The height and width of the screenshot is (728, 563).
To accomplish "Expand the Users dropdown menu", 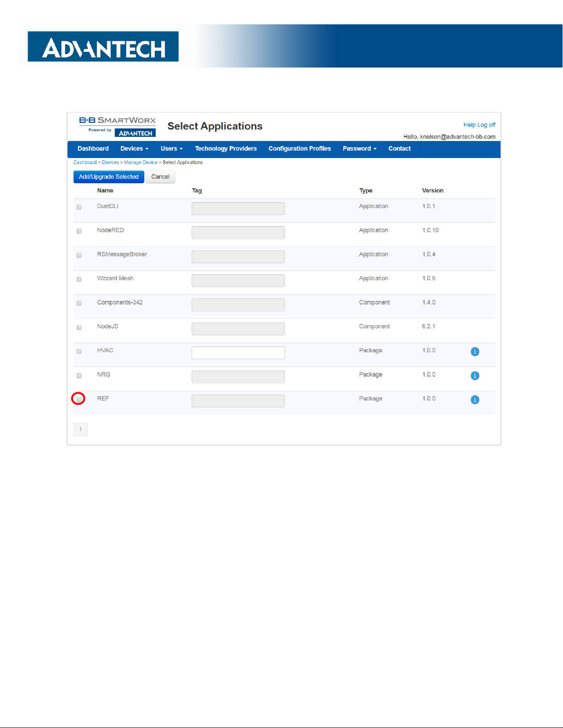I will (171, 149).
